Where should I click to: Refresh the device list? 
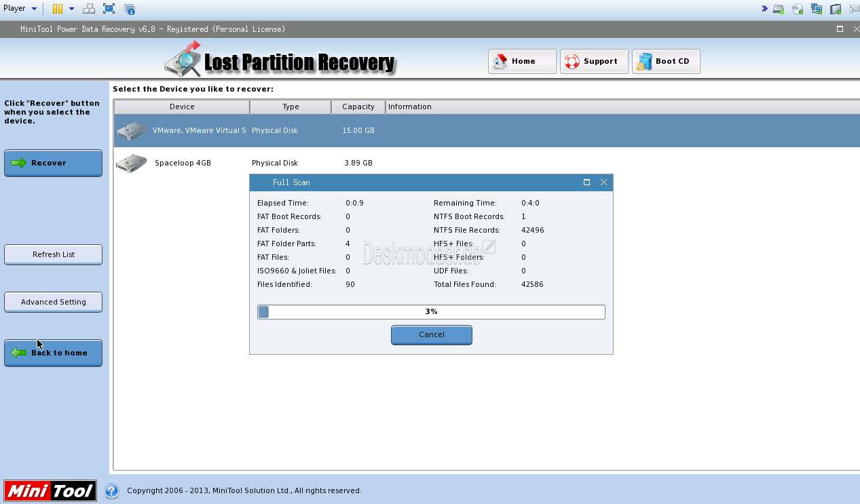(53, 254)
